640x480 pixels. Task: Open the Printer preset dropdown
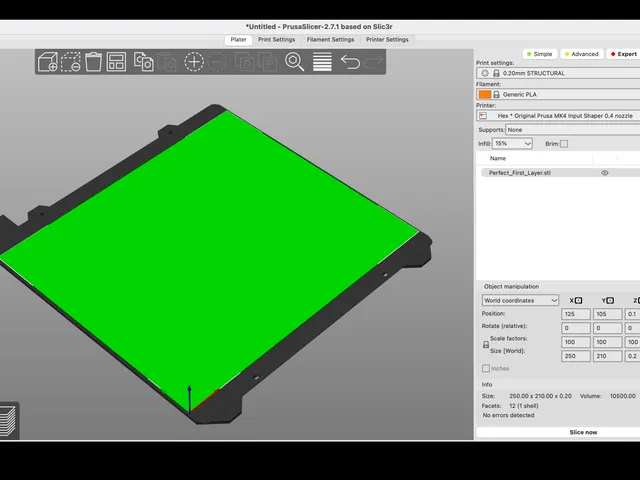coord(558,116)
